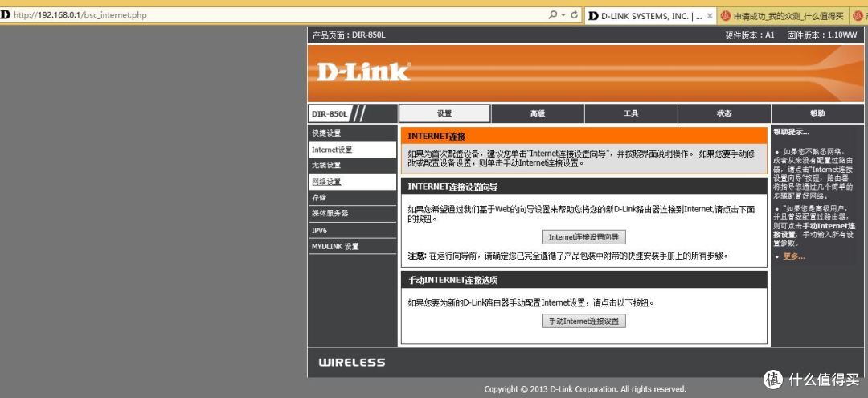
Task: Select 媒体服务器 in sidebar
Action: [x=352, y=213]
